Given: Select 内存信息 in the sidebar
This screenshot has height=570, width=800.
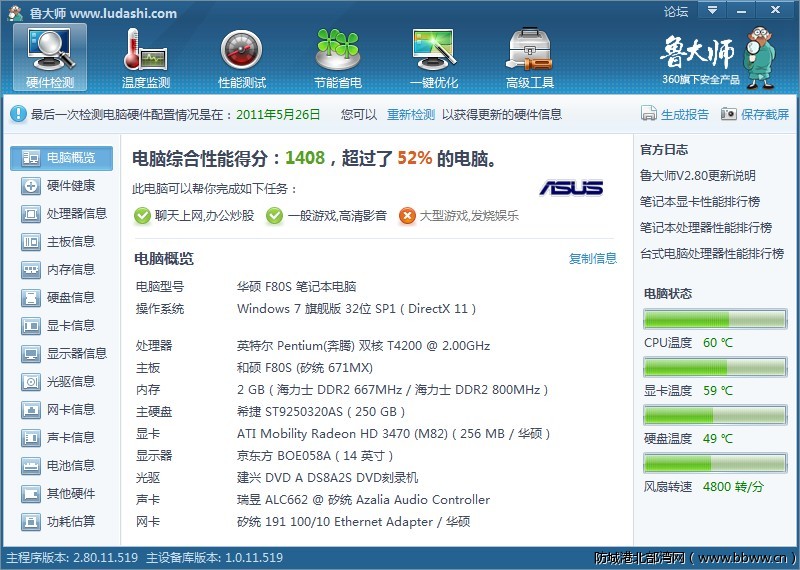Looking at the screenshot, I should [x=61, y=270].
